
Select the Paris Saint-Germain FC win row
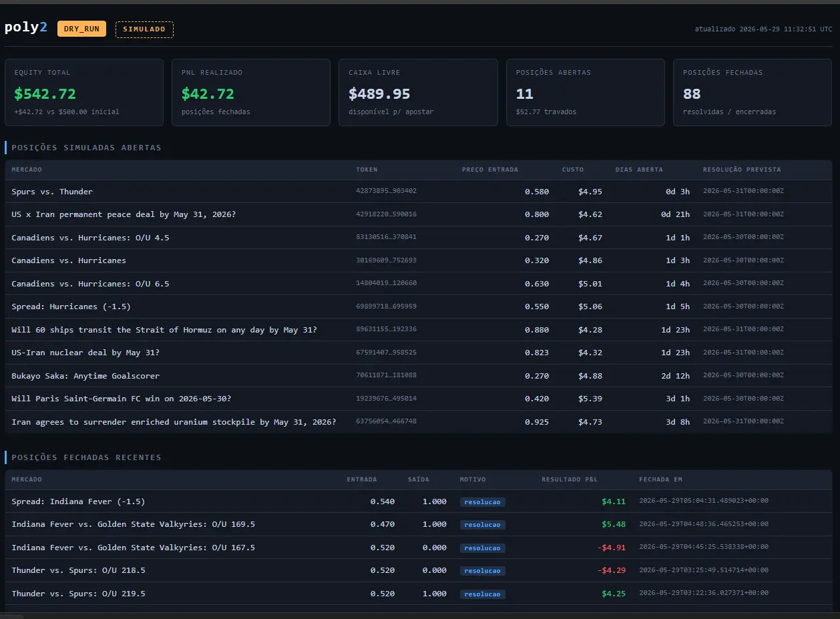pyautogui.click(x=419, y=399)
